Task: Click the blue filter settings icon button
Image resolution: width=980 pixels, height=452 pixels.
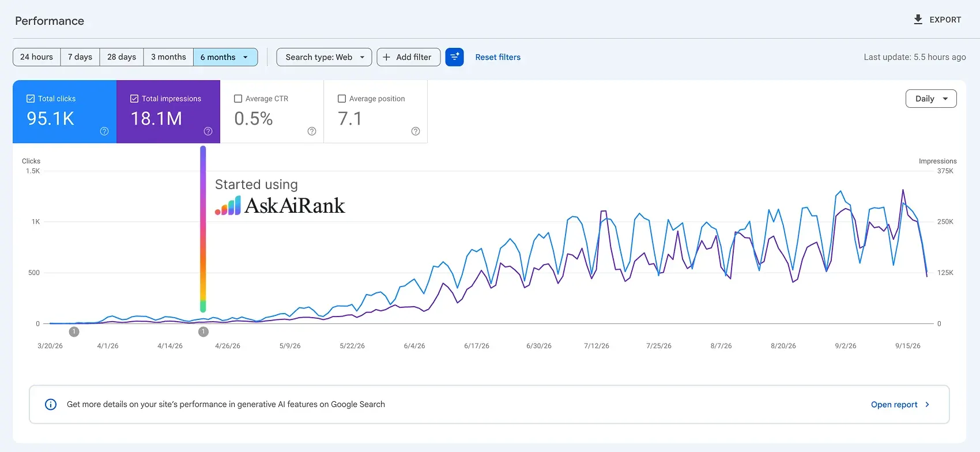Action: pyautogui.click(x=455, y=57)
